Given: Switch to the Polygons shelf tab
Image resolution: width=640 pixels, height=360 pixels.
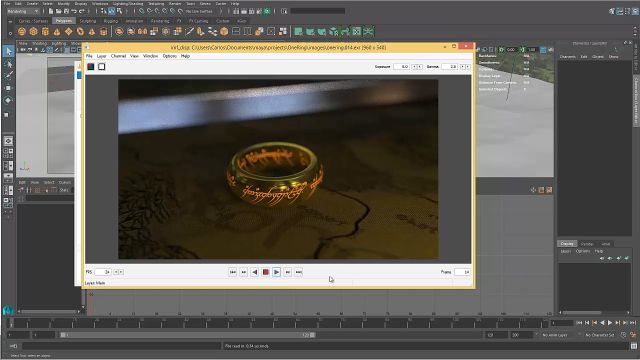Looking at the screenshot, I should [x=63, y=21].
